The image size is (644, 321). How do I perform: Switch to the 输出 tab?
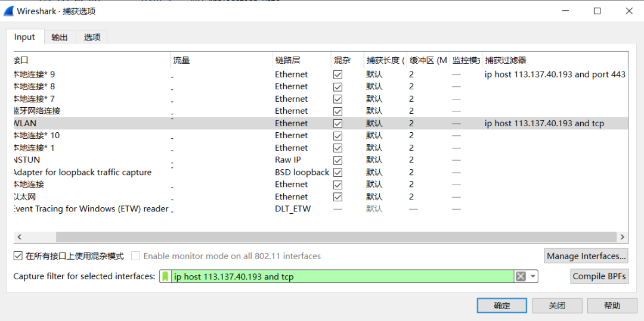pos(60,38)
